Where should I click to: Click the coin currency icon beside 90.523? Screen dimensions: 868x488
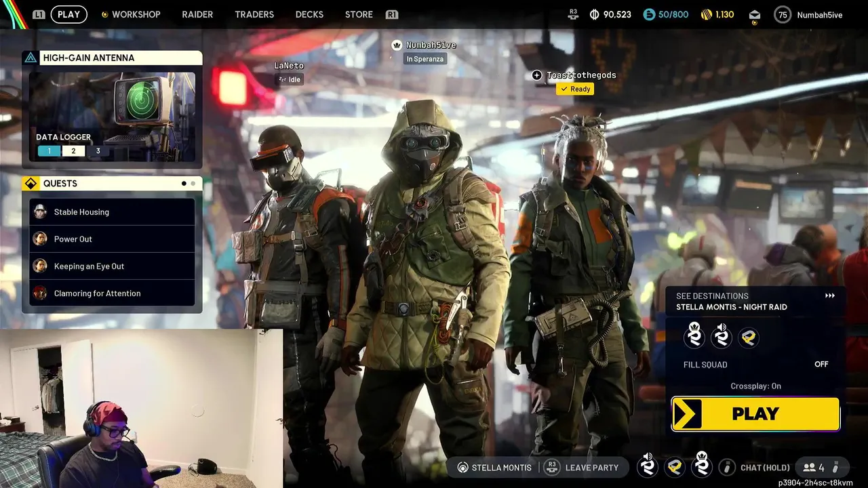pyautogui.click(x=594, y=14)
